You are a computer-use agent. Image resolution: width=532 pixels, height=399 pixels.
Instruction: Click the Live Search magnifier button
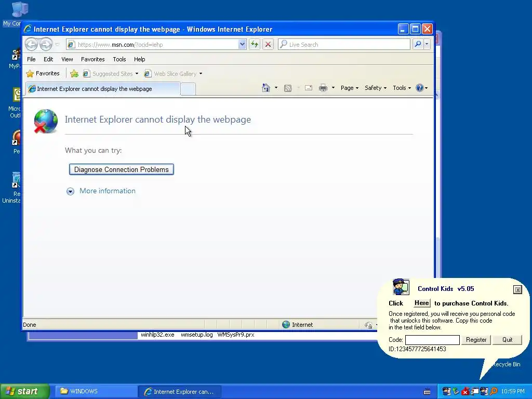(418, 44)
